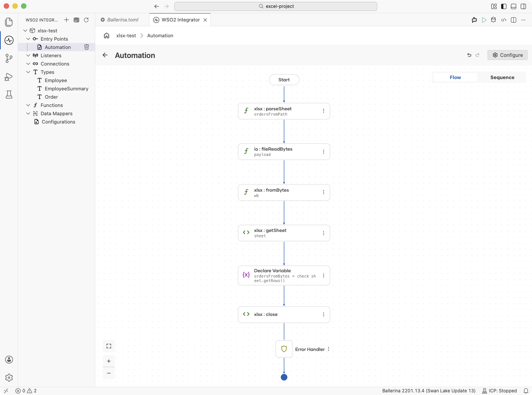Collapse the Listeners section
Screen dimensions: 532x395
click(x=28, y=55)
